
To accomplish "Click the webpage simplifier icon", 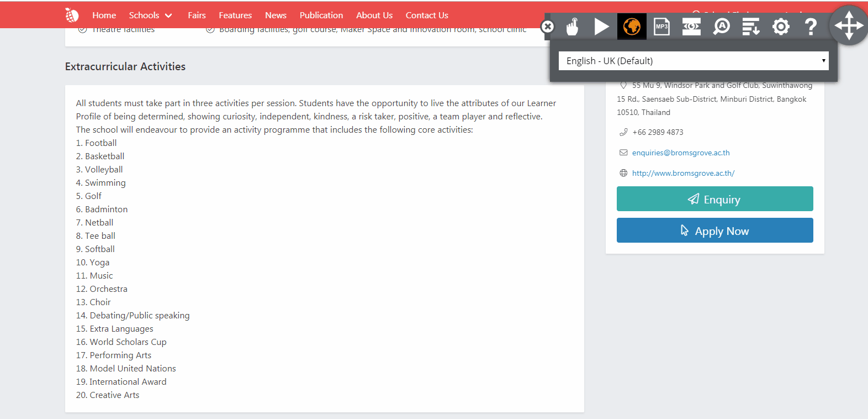I will [751, 27].
